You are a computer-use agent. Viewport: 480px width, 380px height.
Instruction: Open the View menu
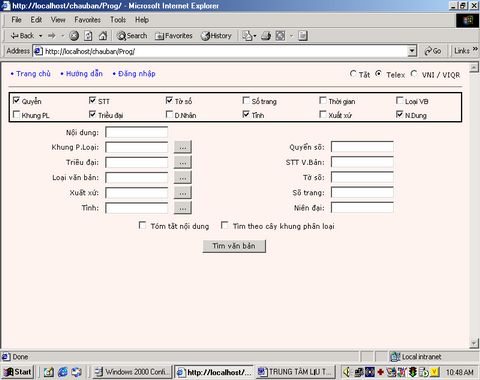[58, 20]
